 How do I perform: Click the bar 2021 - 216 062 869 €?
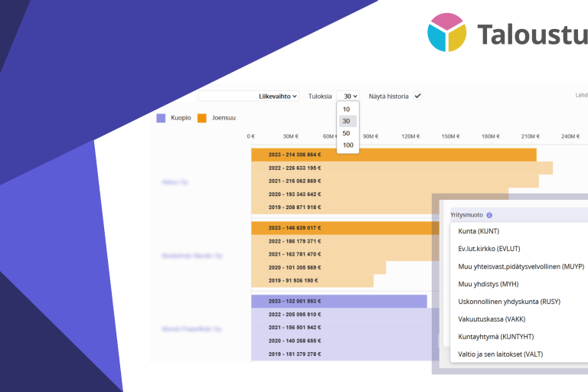coord(395,181)
